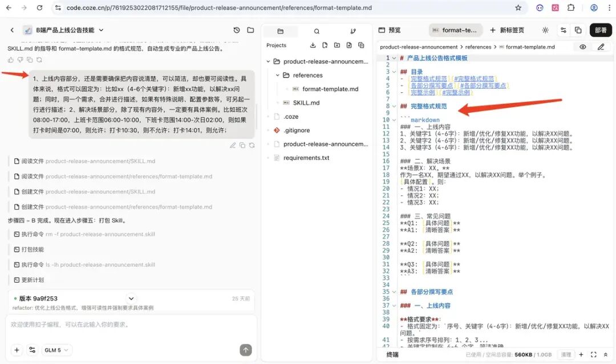This screenshot has height=364, width=616.
Task: Click the 清理 cleanup button in terminal bar
Action: [x=566, y=354]
